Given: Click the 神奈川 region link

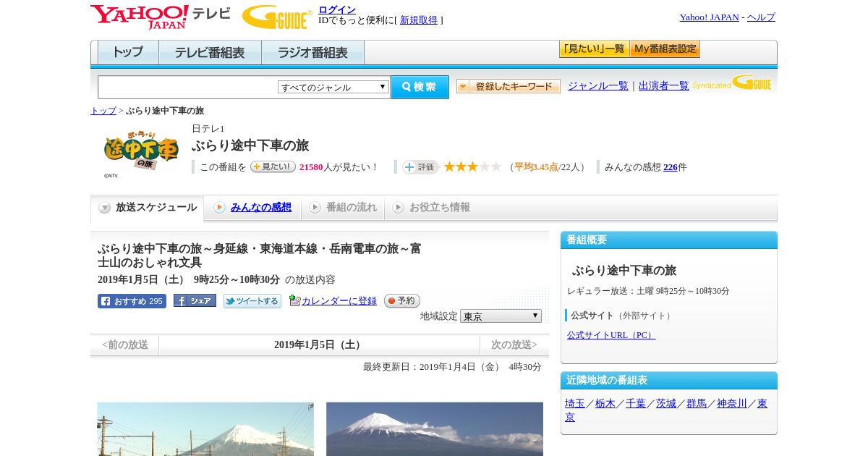Looking at the screenshot, I should (732, 404).
